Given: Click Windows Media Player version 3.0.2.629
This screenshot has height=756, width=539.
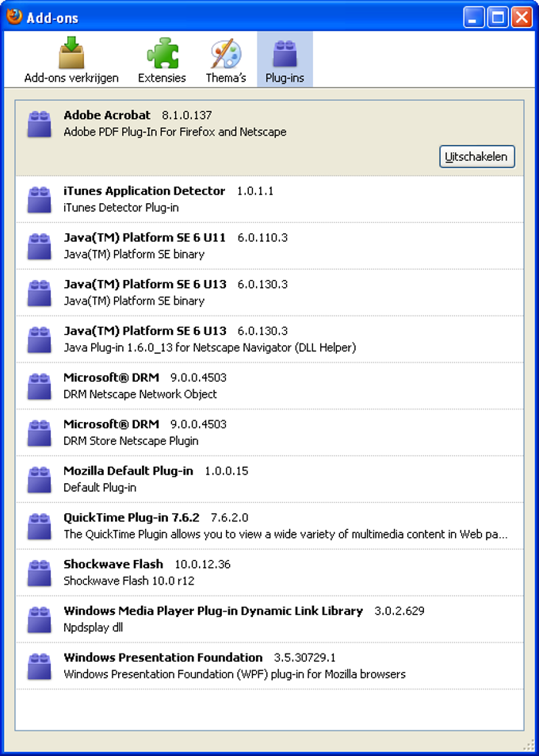Looking at the screenshot, I should pyautogui.click(x=399, y=611).
